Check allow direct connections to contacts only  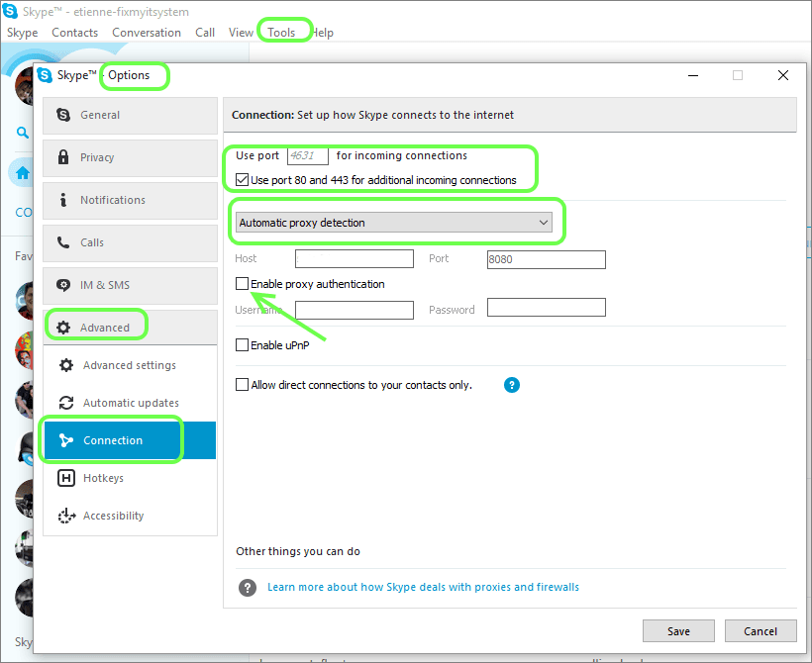(242, 385)
